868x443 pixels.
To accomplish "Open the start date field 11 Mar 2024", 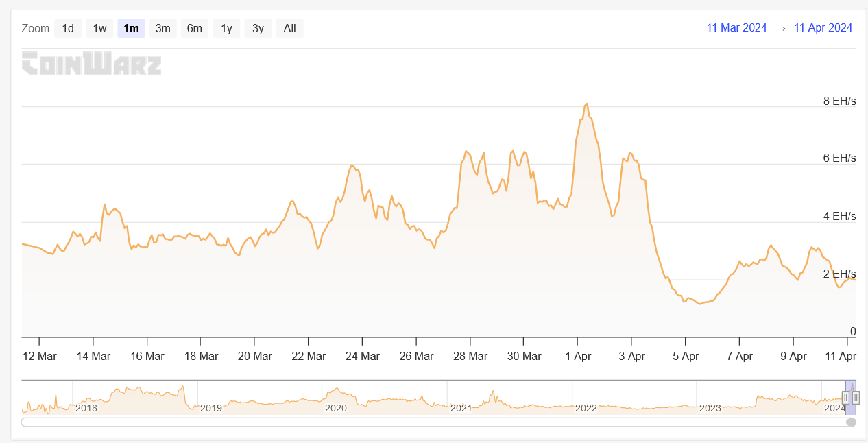I will tap(736, 28).
